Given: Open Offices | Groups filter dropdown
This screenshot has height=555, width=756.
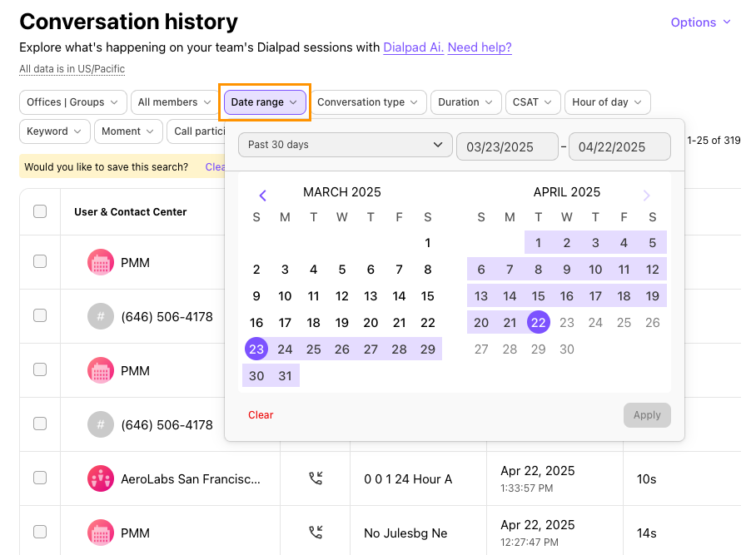Looking at the screenshot, I should tap(72, 102).
